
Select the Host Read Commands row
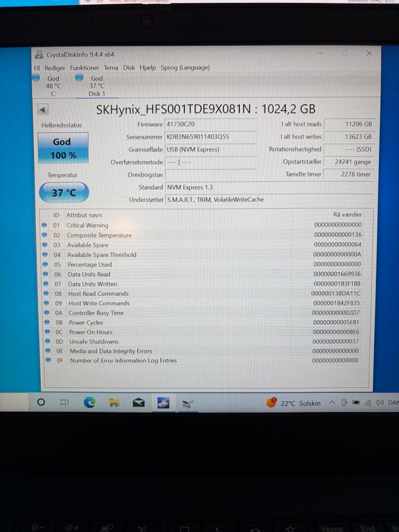click(203, 293)
